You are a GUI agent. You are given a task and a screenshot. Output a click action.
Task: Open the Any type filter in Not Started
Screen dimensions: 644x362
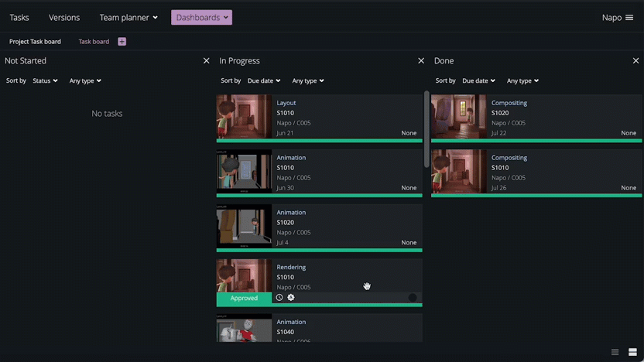pyautogui.click(x=85, y=81)
